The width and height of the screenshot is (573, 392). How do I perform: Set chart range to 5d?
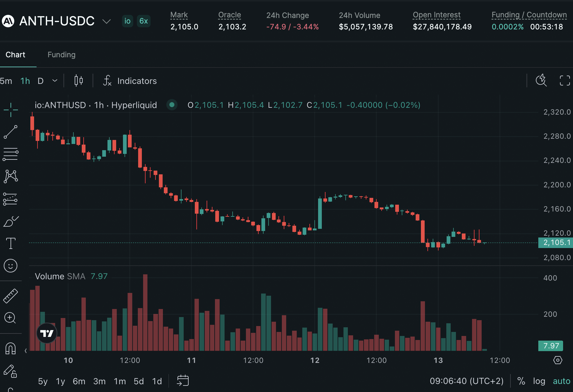(x=139, y=381)
